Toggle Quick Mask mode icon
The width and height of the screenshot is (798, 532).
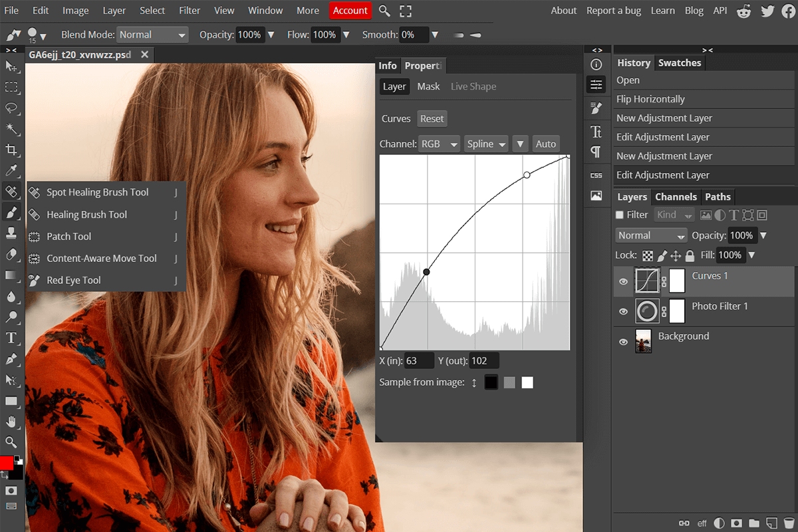tap(11, 491)
